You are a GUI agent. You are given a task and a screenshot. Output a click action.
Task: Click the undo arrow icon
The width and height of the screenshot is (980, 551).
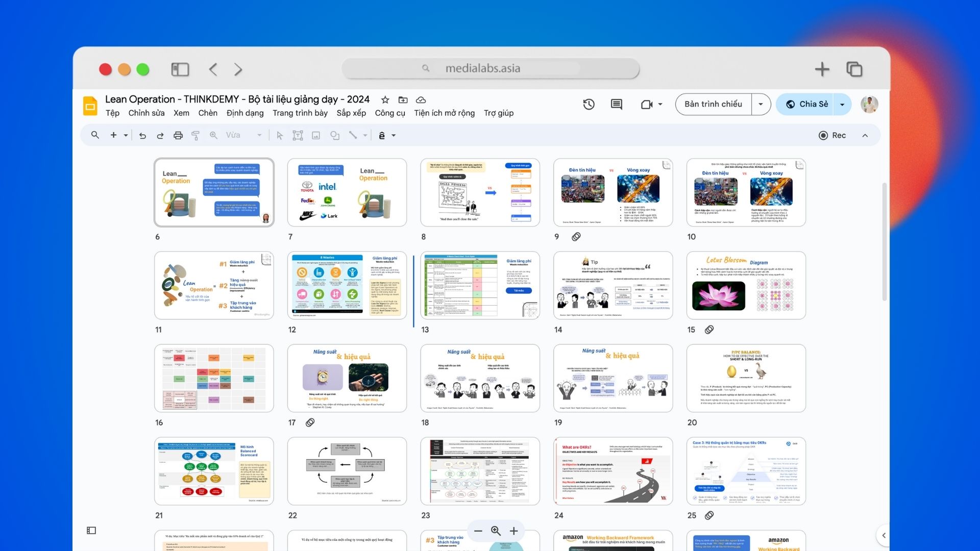(x=142, y=135)
